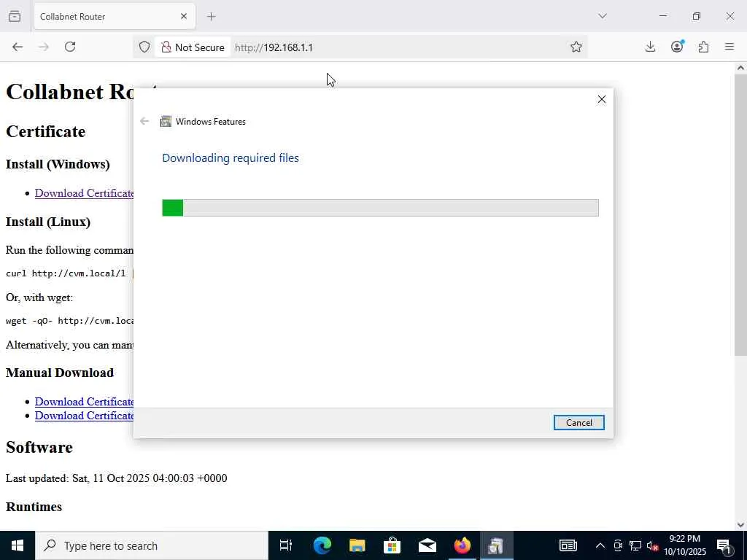Click the Downloading required files heading

(x=231, y=157)
